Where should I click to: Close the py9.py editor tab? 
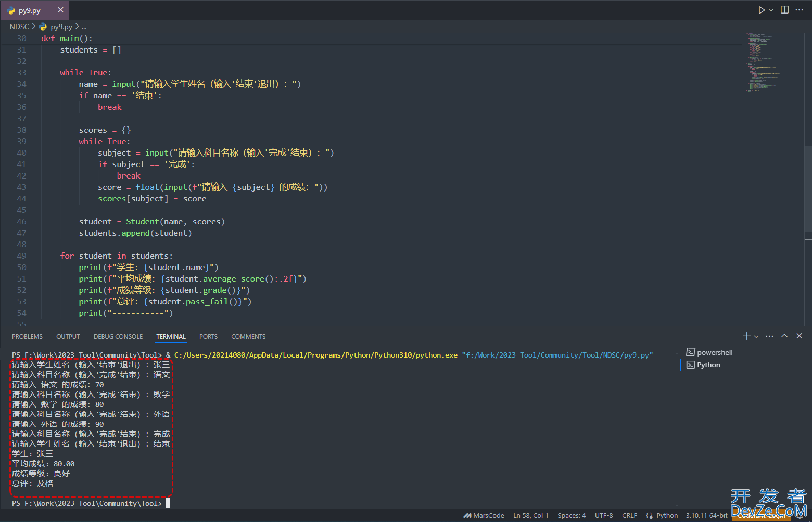[60, 10]
